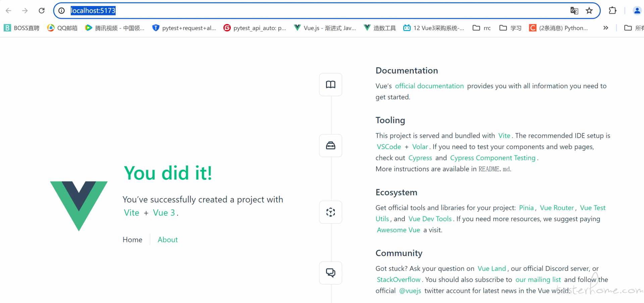
Task: Open (2条消息) Python bookmark
Action: [x=558, y=28]
